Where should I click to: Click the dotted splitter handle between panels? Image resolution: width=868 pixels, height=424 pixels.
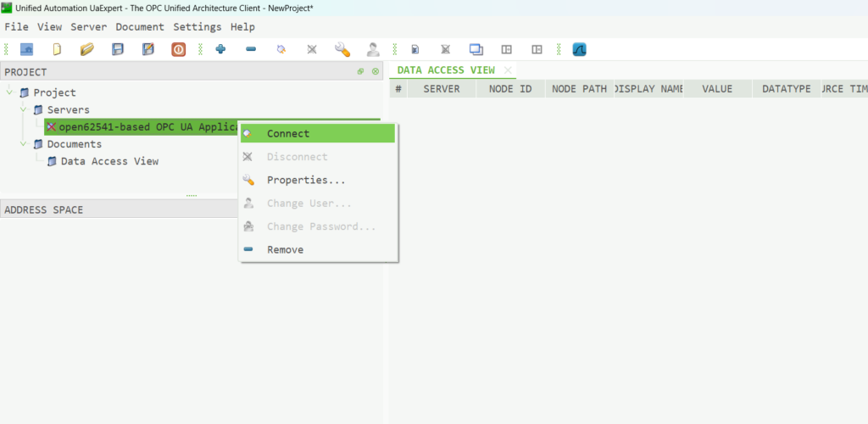pyautogui.click(x=192, y=196)
